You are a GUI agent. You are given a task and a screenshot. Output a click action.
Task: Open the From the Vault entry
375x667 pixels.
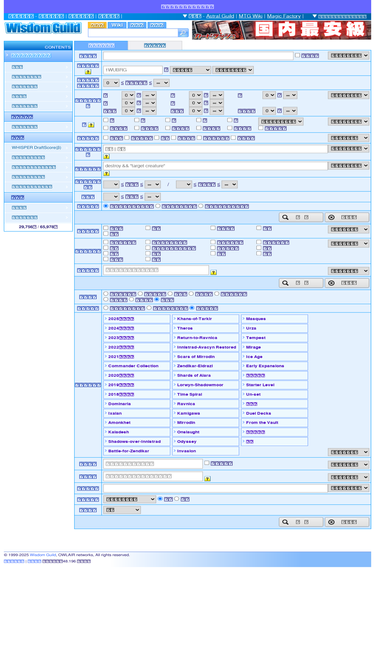[275, 422]
